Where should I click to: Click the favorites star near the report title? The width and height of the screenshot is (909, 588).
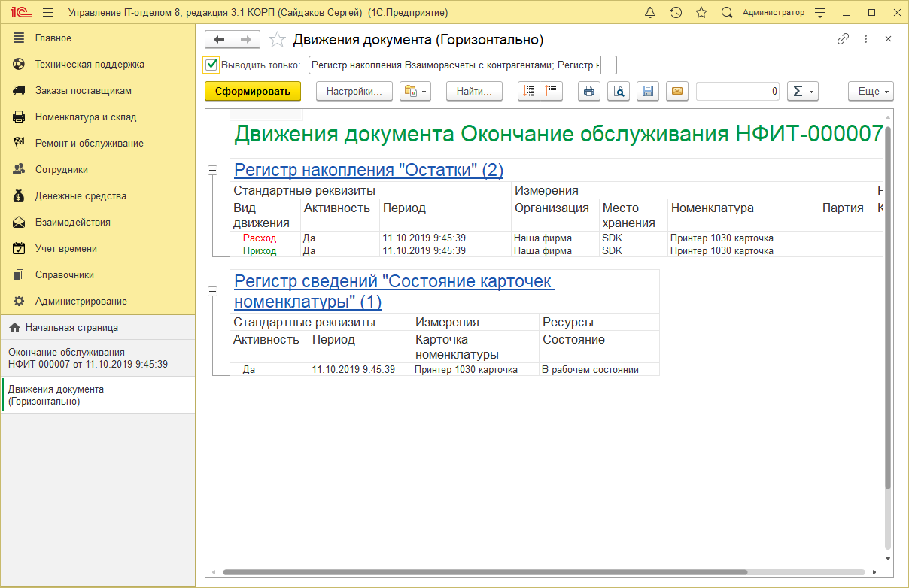click(278, 38)
